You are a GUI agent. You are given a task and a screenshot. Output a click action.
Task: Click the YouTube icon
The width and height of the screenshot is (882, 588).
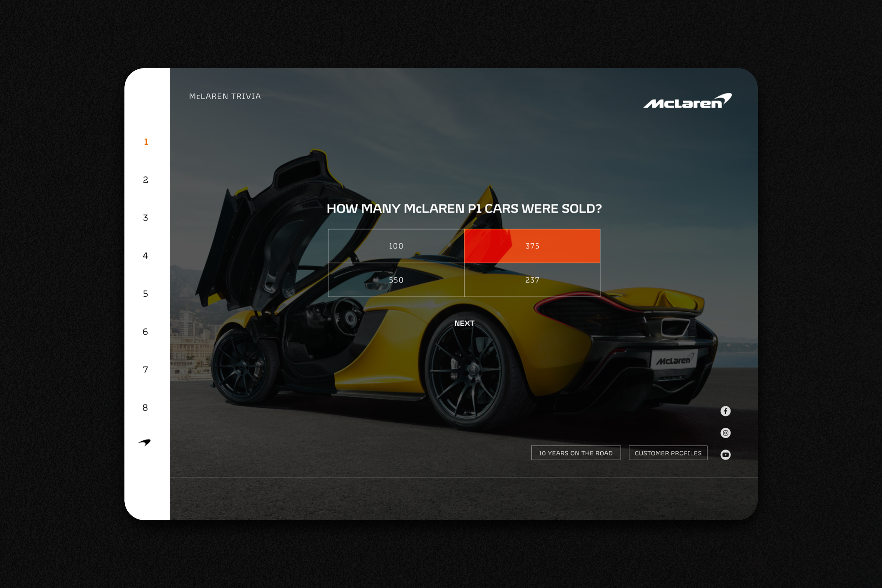pos(725,455)
